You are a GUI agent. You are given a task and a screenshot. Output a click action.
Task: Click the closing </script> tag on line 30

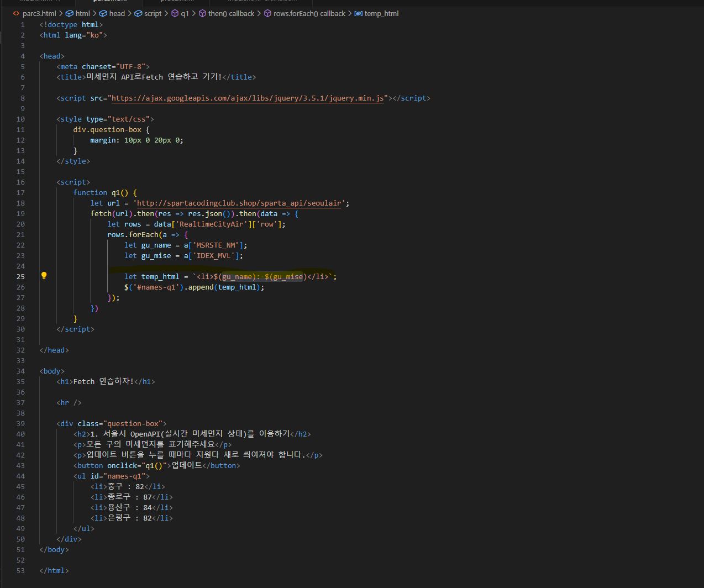75,329
